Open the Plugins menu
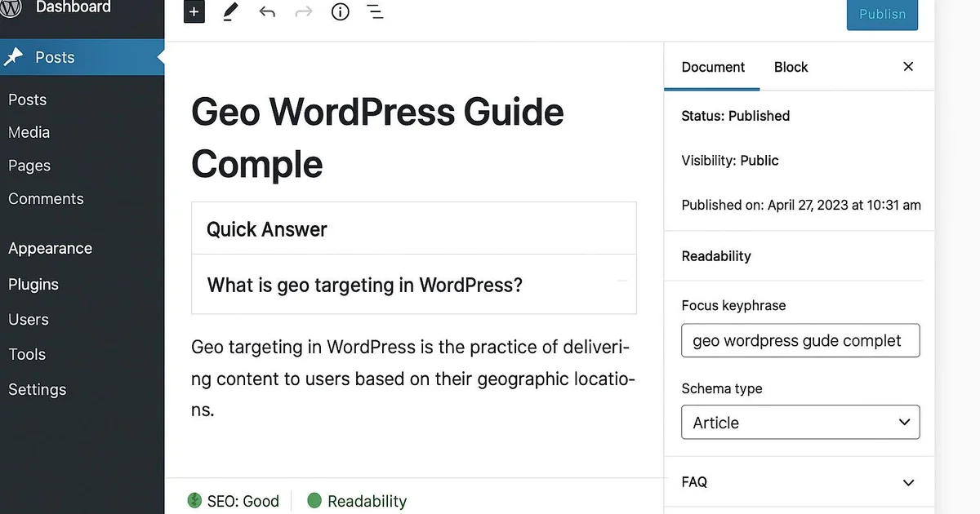This screenshot has width=980, height=514. 33,285
